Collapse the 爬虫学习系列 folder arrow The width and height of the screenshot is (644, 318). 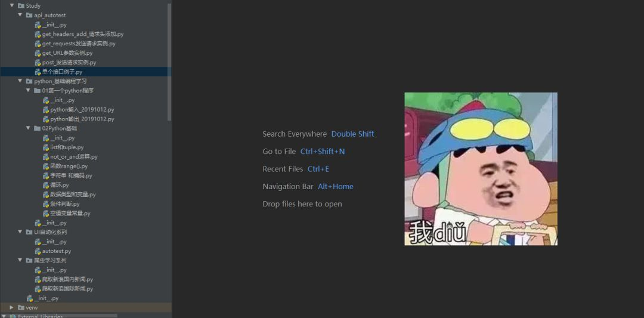[20, 261]
